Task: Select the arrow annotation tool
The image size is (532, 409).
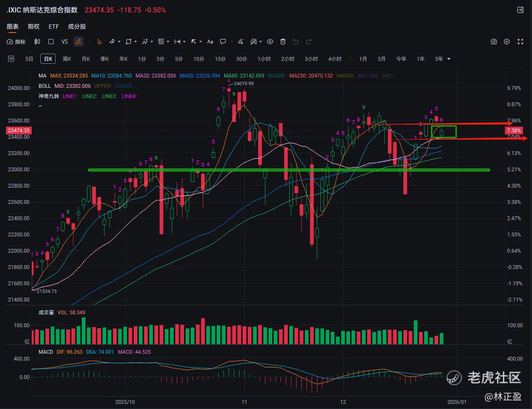Action: coord(194,42)
